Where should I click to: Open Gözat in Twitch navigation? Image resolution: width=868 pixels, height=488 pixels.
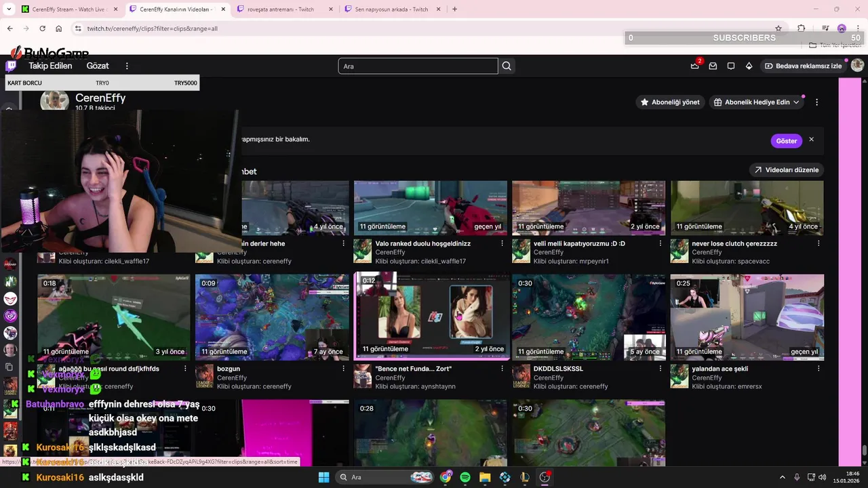[98, 66]
